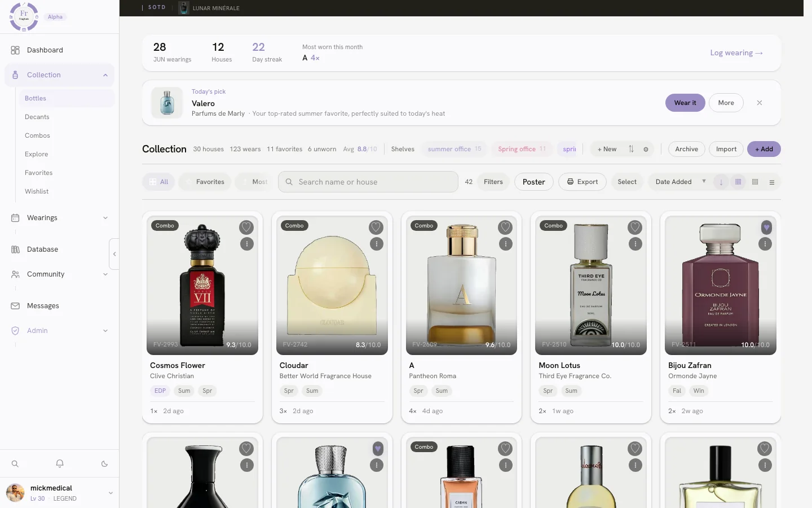Toggle the heart on the A card
Image resolution: width=812 pixels, height=508 pixels.
pyautogui.click(x=505, y=227)
